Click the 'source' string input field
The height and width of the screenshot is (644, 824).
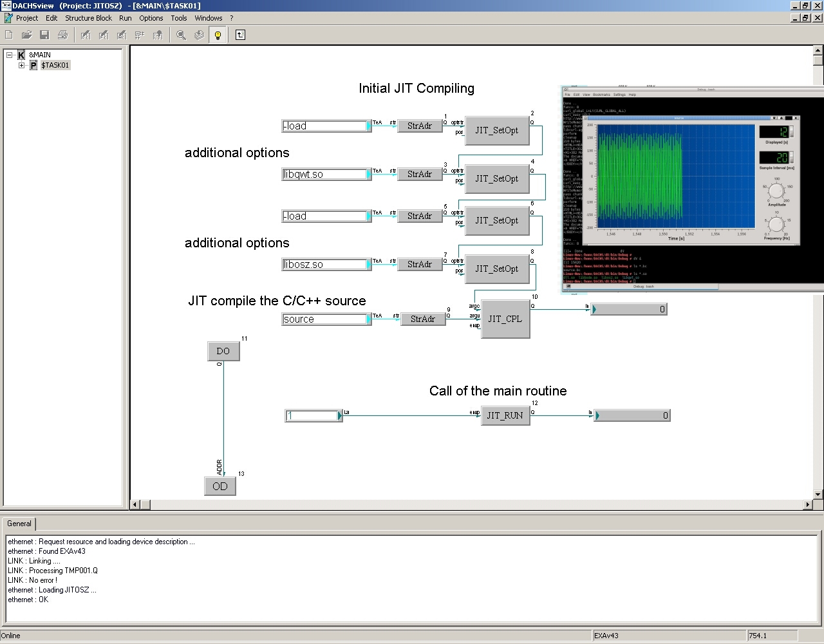324,319
